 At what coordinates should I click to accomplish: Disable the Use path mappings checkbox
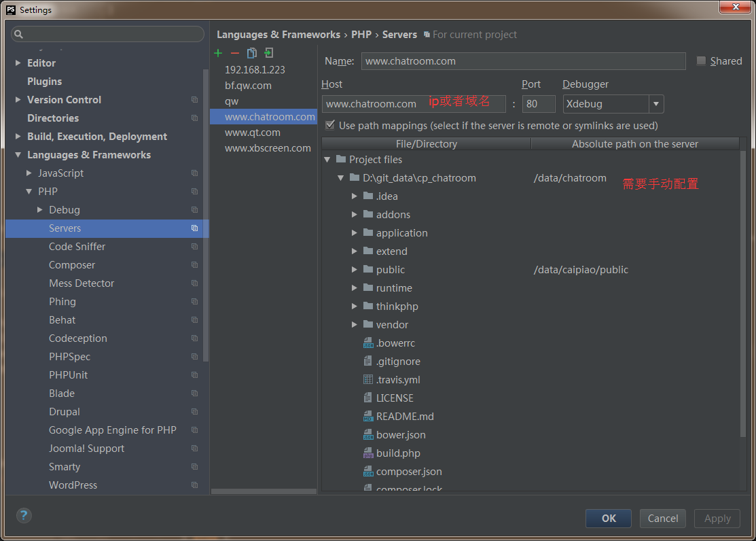tap(329, 124)
